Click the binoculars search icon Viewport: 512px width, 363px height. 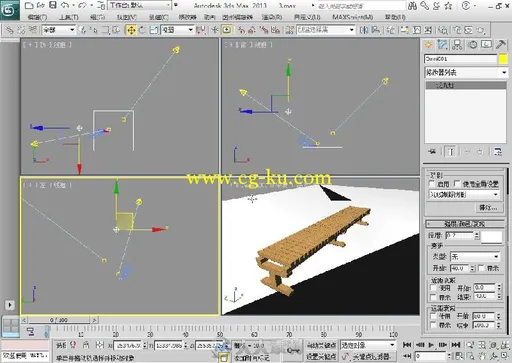tap(413, 5)
